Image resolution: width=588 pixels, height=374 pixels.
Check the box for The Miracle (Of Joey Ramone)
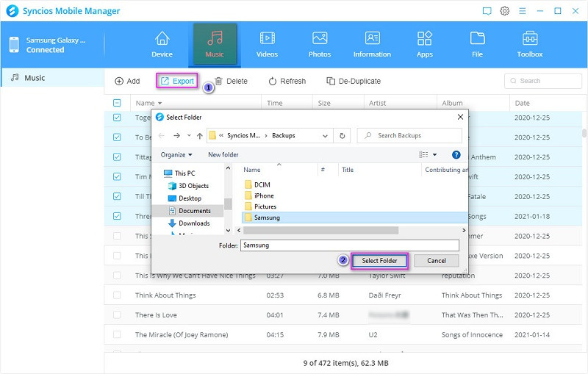coord(117,334)
